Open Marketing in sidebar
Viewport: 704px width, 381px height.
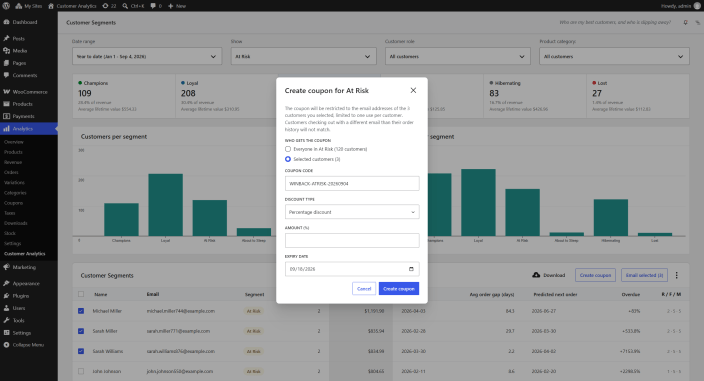[29, 267]
